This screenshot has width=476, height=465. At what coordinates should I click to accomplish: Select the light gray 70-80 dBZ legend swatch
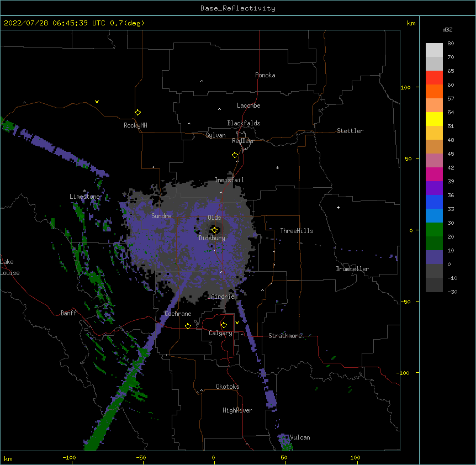[434, 50]
